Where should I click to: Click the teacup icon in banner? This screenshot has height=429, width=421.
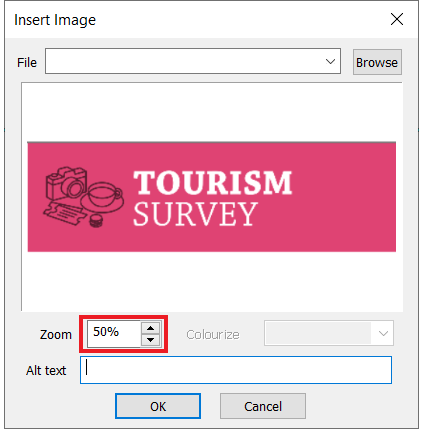[103, 197]
